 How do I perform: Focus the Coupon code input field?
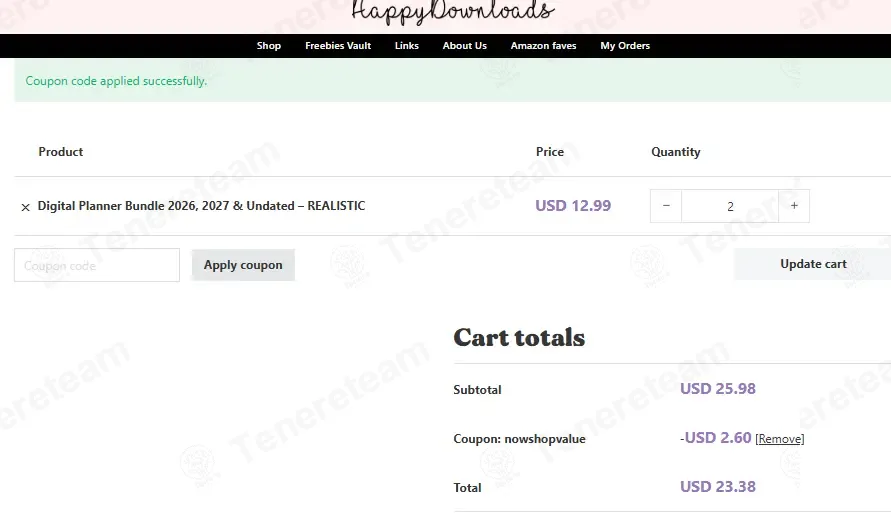tap(97, 265)
